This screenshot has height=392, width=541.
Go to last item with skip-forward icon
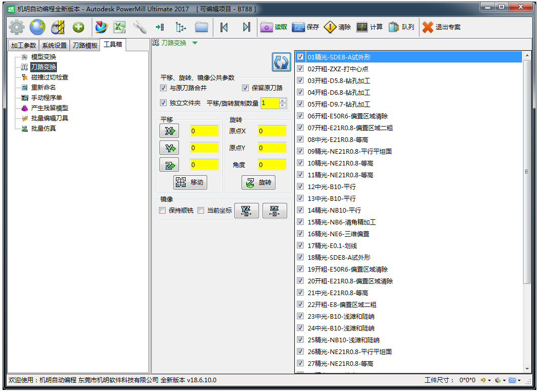246,27
